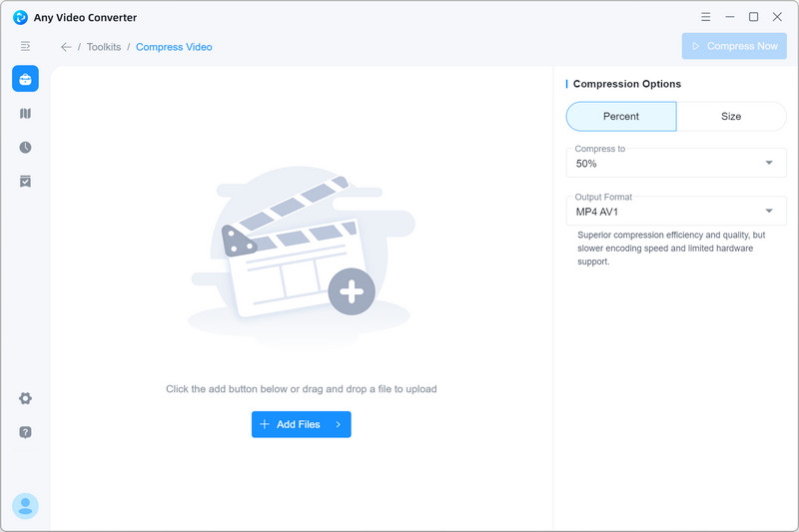
Task: Click the Any Video Converter logo icon
Action: (x=20, y=17)
